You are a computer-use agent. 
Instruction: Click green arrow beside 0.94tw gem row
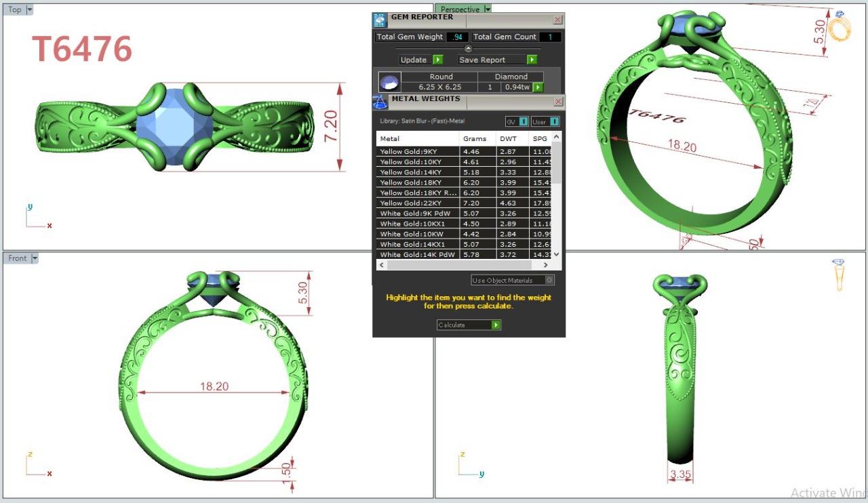tap(538, 87)
